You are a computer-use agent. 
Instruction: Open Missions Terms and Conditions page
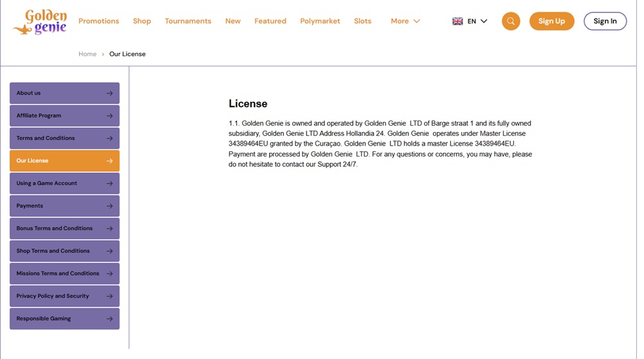tap(64, 273)
